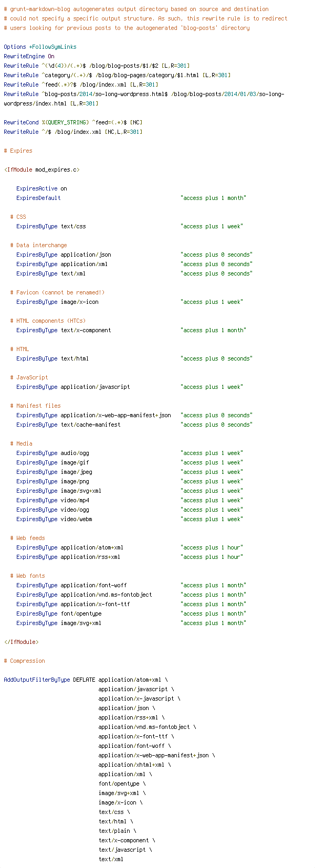The height and width of the screenshot is (868, 315).
Task: Click the video/webm expires entry
Action: pos(130,519)
